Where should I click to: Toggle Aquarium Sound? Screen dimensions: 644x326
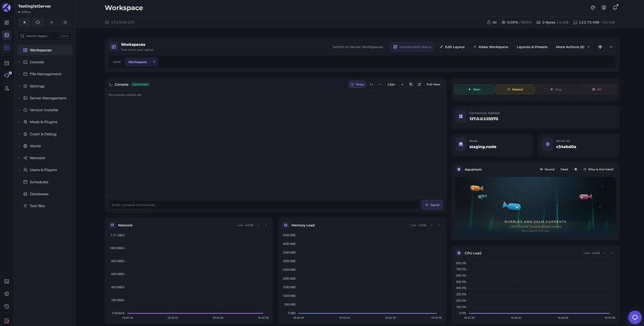(547, 170)
